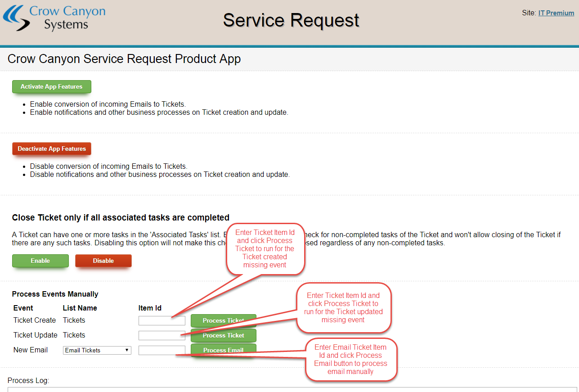Screen dimensions: 579x392
Task: Select the Ticket Create event label
Action: tap(35, 320)
